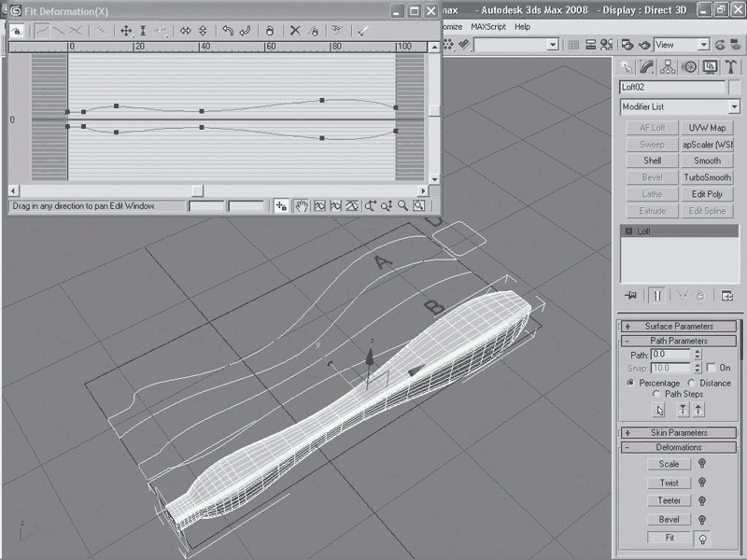The height and width of the screenshot is (560, 747).
Task: Toggle the Fit deformation lightbulb
Action: click(701, 539)
